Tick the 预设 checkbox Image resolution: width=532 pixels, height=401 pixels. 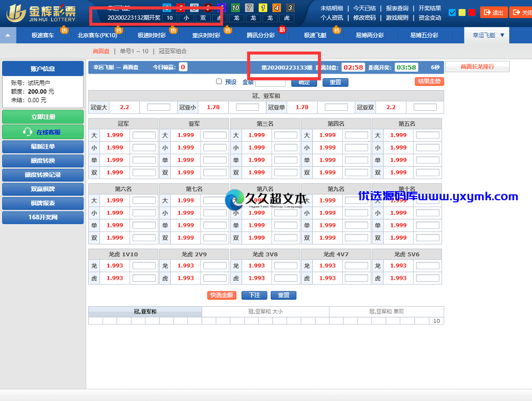[219, 81]
